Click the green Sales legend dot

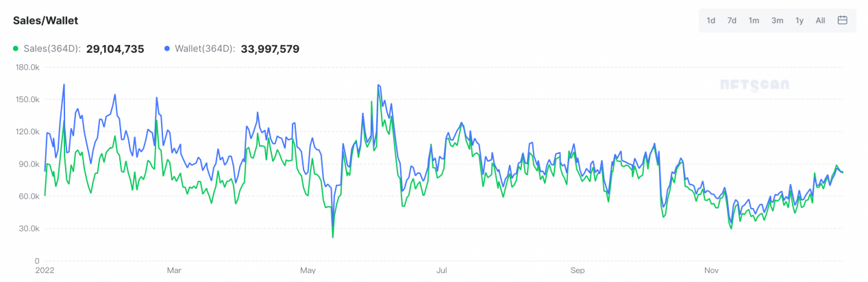point(16,49)
